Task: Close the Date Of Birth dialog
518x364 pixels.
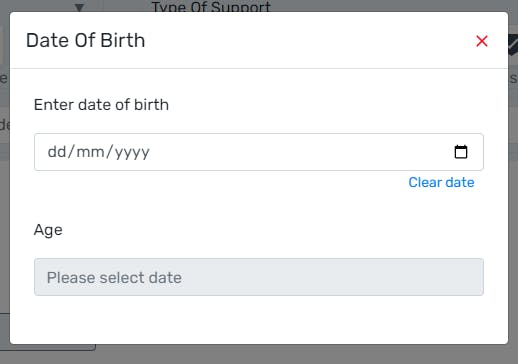Action: click(x=482, y=41)
